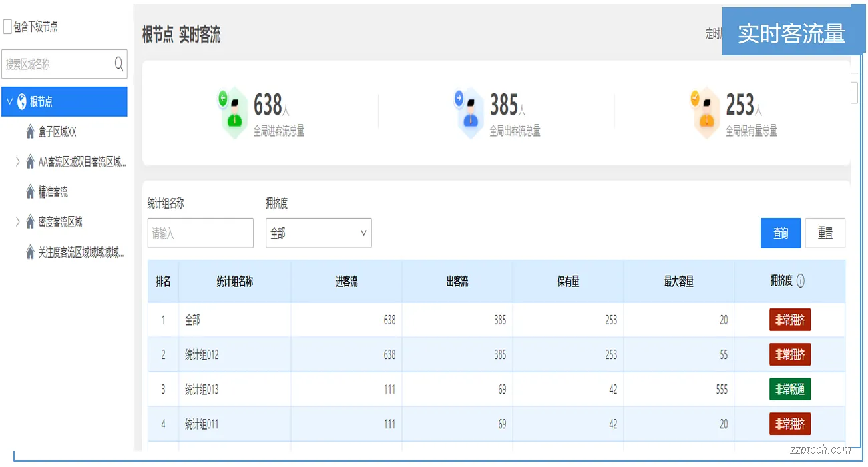Viewport: 868px width, 467px height.
Task: Click the house icon next to 盒子区域XX
Action: (30, 132)
